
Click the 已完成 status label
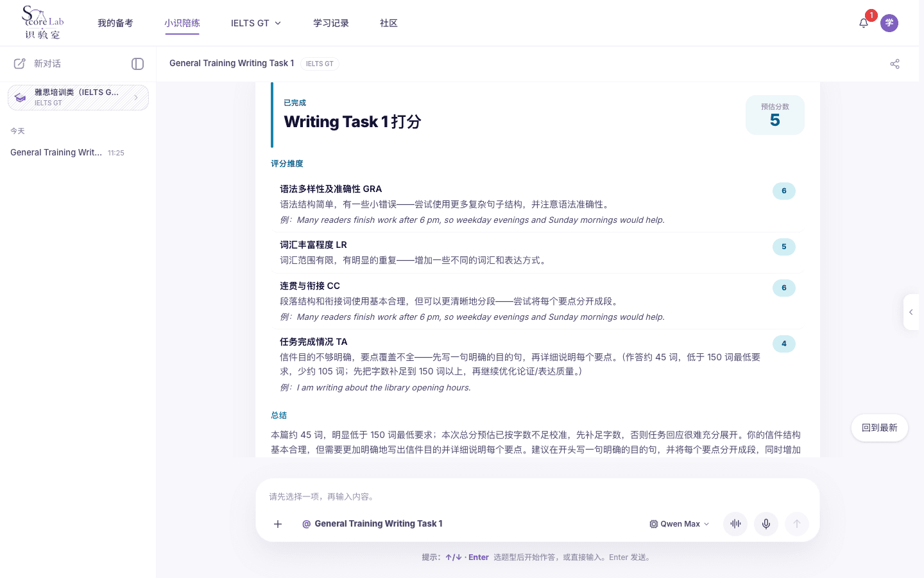tap(295, 103)
